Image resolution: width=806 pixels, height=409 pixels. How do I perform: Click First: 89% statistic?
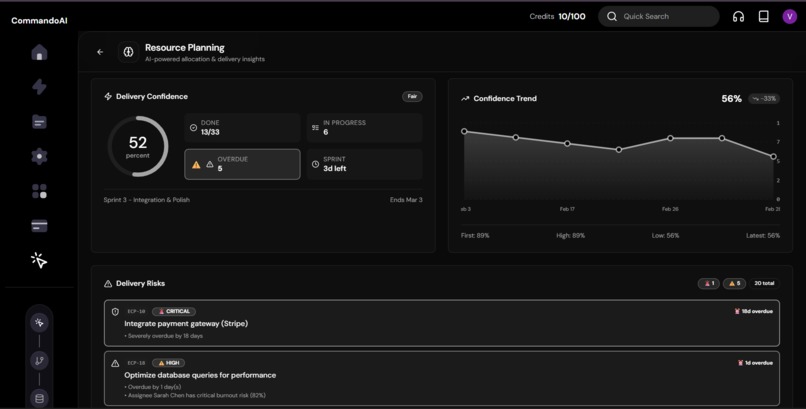[475, 235]
